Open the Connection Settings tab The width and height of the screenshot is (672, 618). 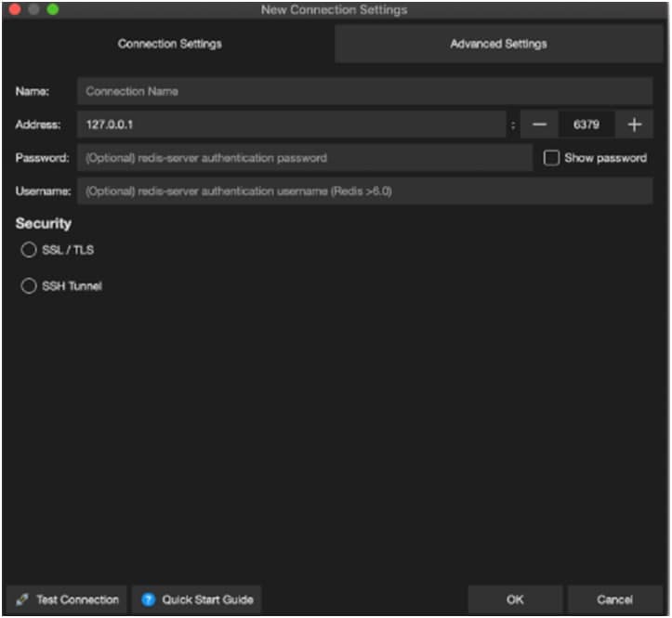pos(169,44)
